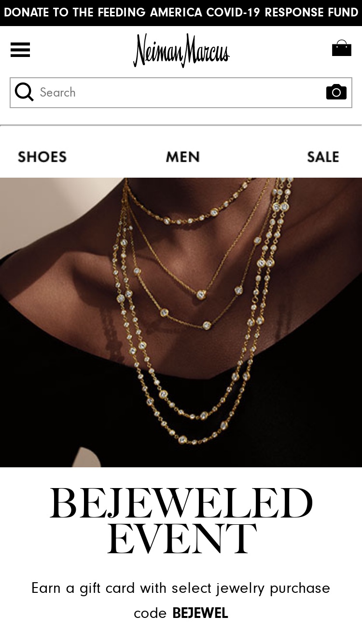Select the SHOES category

[x=42, y=156]
